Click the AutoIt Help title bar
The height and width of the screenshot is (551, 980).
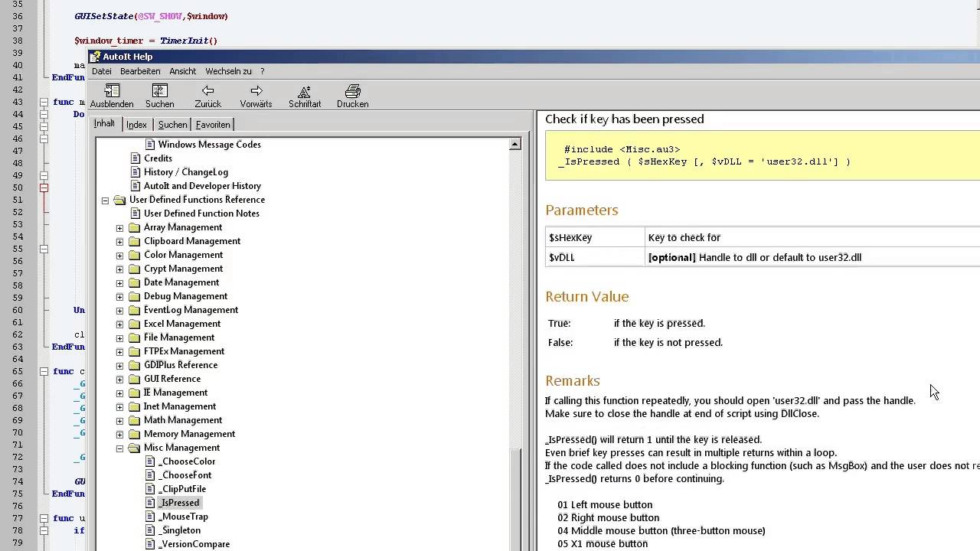534,57
